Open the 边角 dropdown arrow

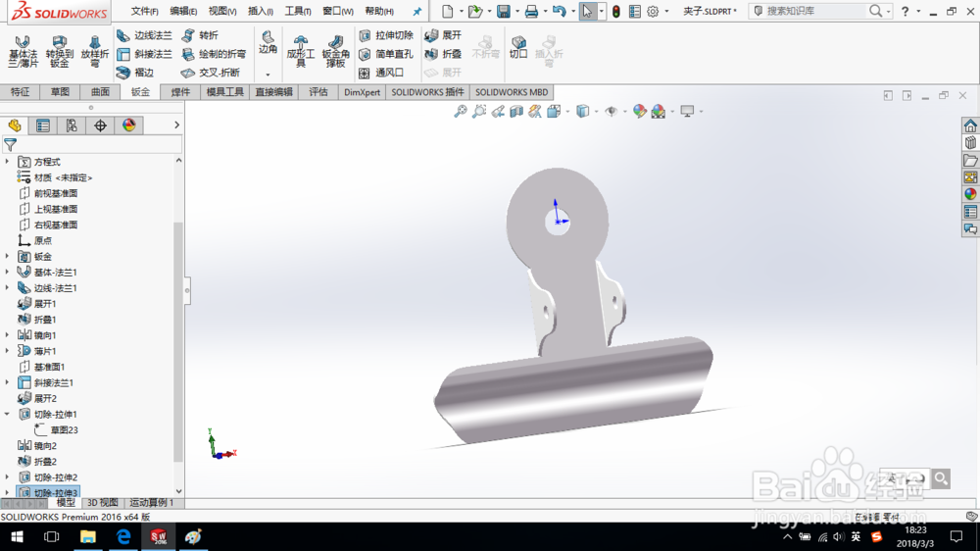(x=268, y=75)
